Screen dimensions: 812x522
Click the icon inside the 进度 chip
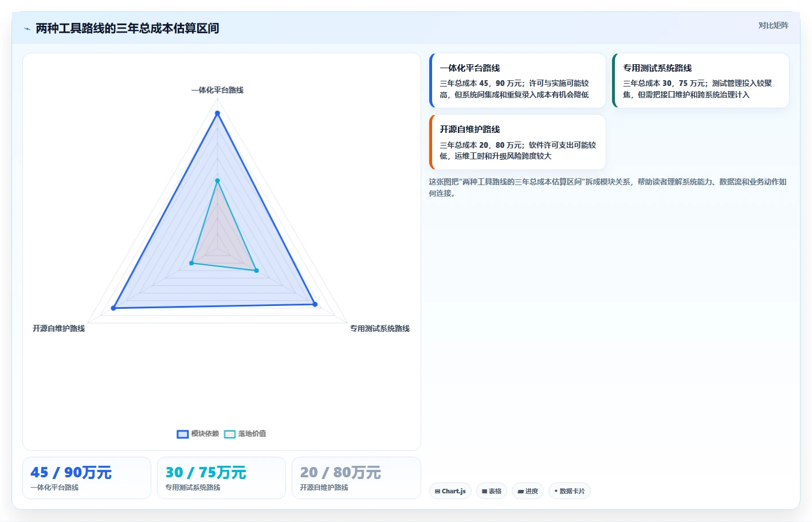point(520,492)
